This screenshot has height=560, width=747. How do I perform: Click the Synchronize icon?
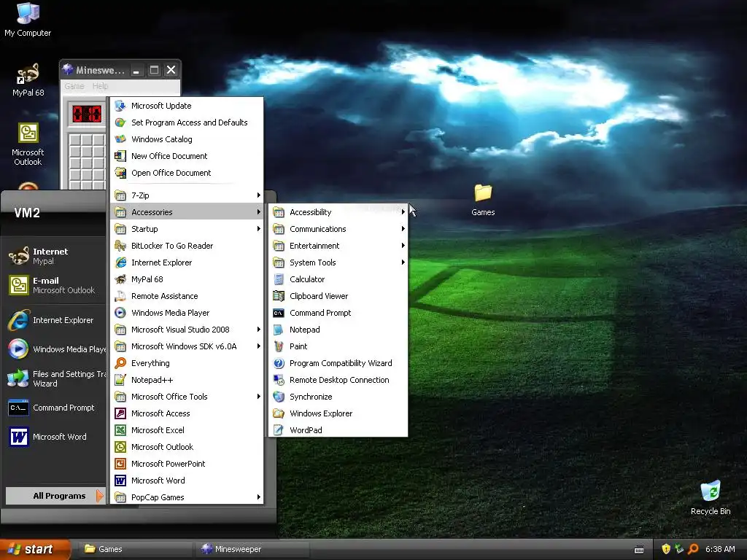pos(279,397)
